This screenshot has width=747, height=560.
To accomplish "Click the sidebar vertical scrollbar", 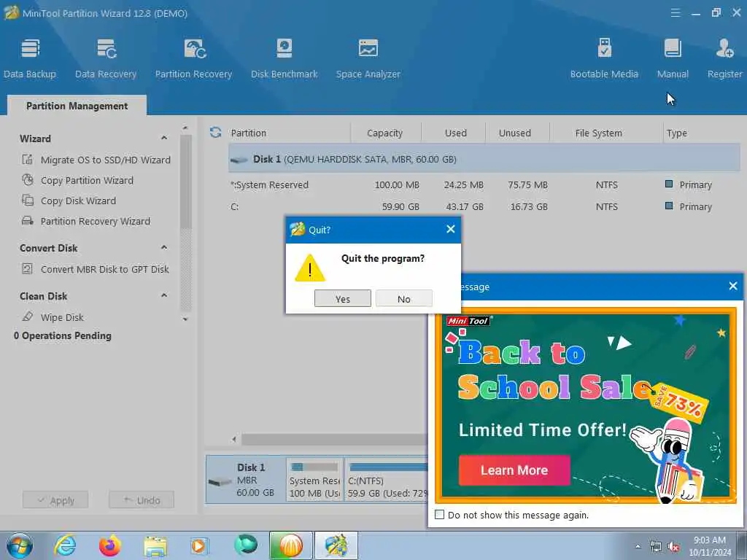I will point(186,181).
